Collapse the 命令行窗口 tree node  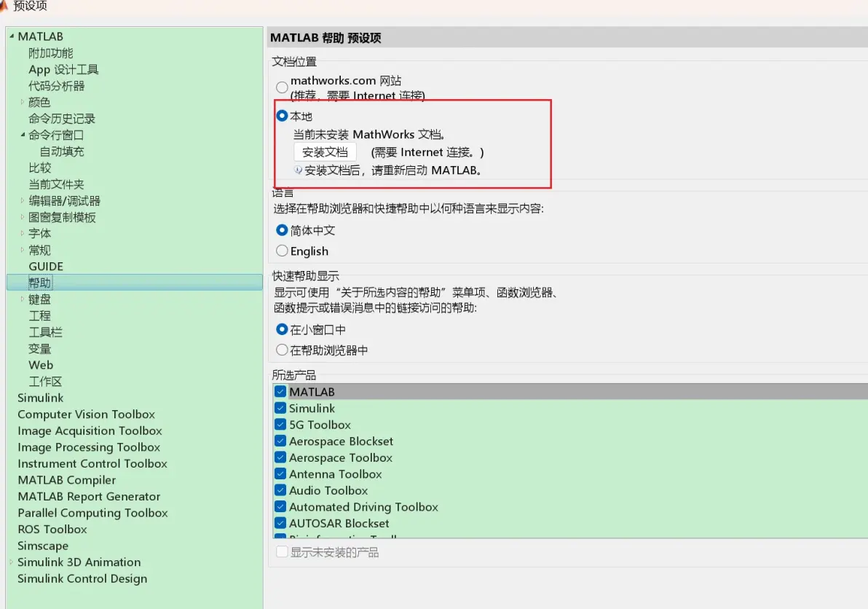coord(23,135)
